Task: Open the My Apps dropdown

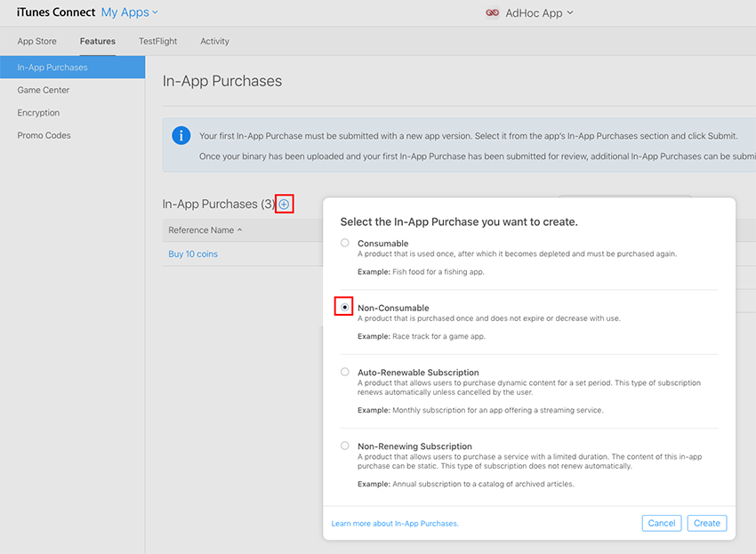Action: pyautogui.click(x=129, y=12)
